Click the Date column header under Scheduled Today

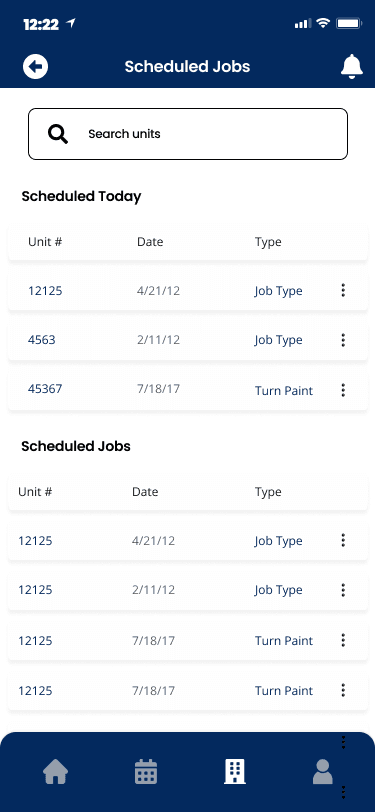click(x=150, y=242)
